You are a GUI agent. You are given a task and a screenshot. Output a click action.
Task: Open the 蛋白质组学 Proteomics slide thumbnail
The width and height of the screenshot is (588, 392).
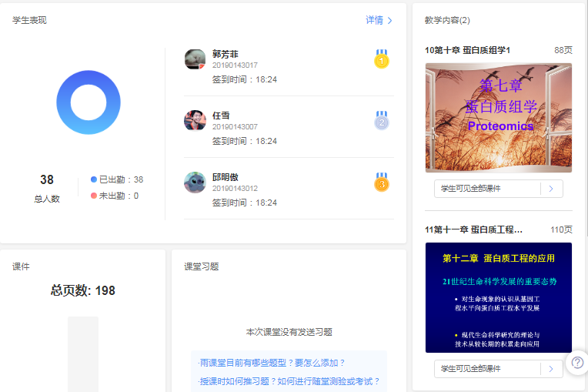pos(498,117)
